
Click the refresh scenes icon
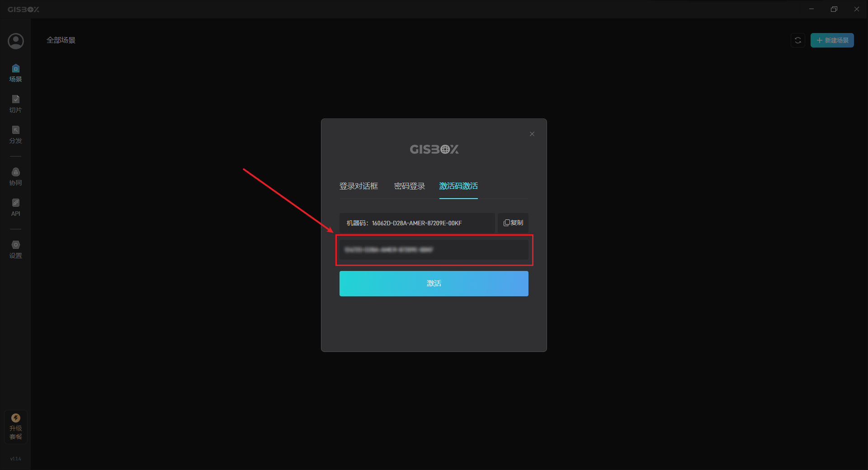pyautogui.click(x=798, y=40)
